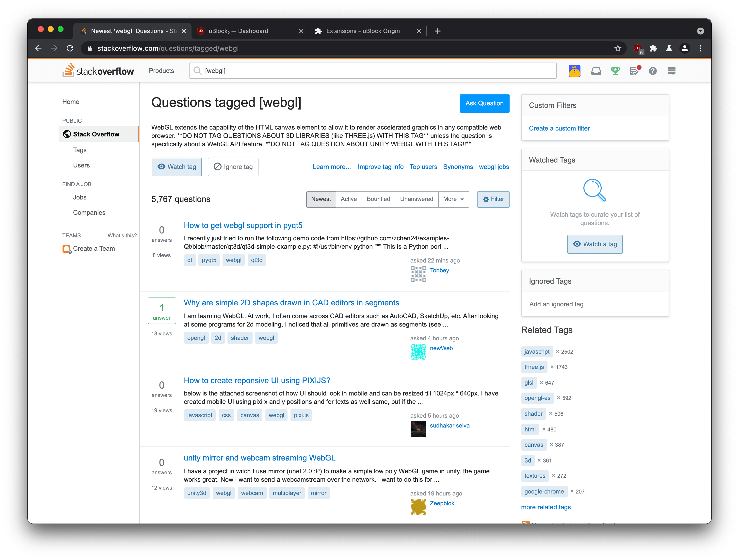The image size is (739, 560).
Task: Switch to the uBlock Dashboard browser tab
Action: click(251, 31)
